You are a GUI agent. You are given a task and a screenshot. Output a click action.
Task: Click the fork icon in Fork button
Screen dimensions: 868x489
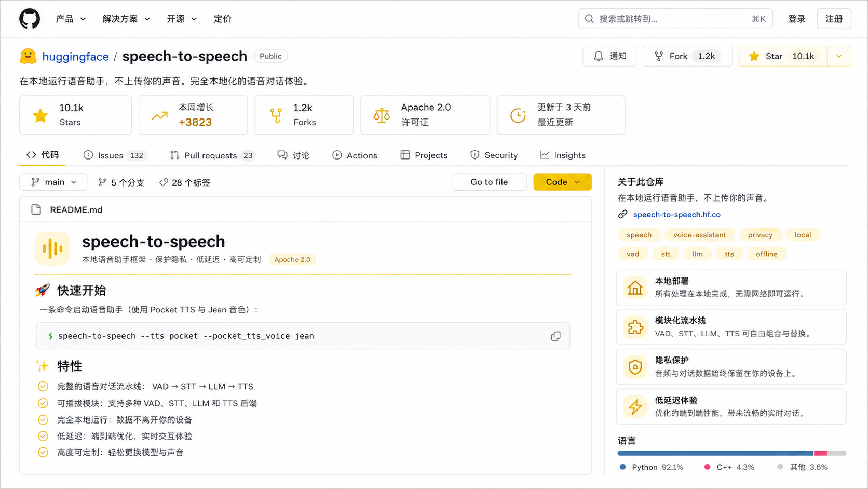(659, 56)
